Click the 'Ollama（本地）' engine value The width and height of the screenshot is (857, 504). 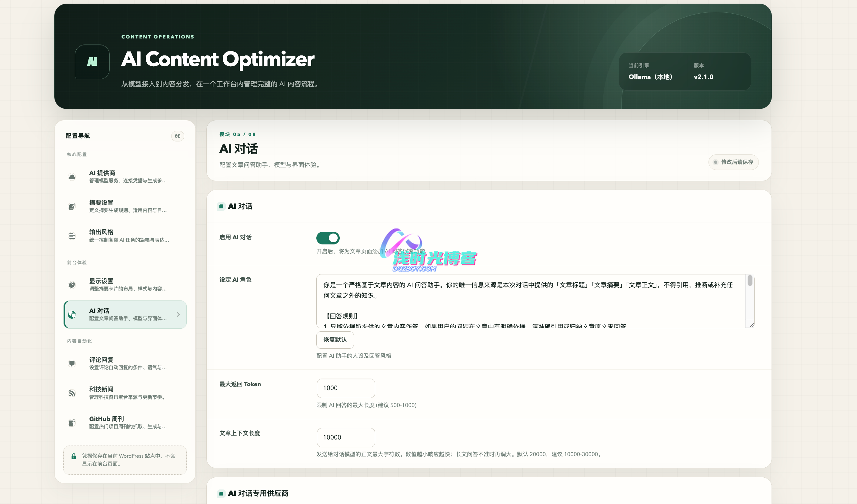(x=650, y=77)
